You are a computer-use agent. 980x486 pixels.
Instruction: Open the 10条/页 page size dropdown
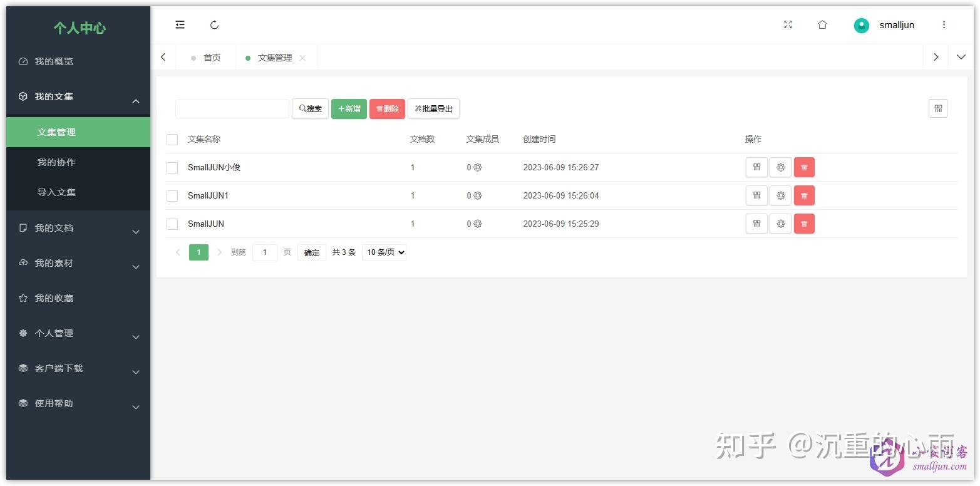coord(384,252)
